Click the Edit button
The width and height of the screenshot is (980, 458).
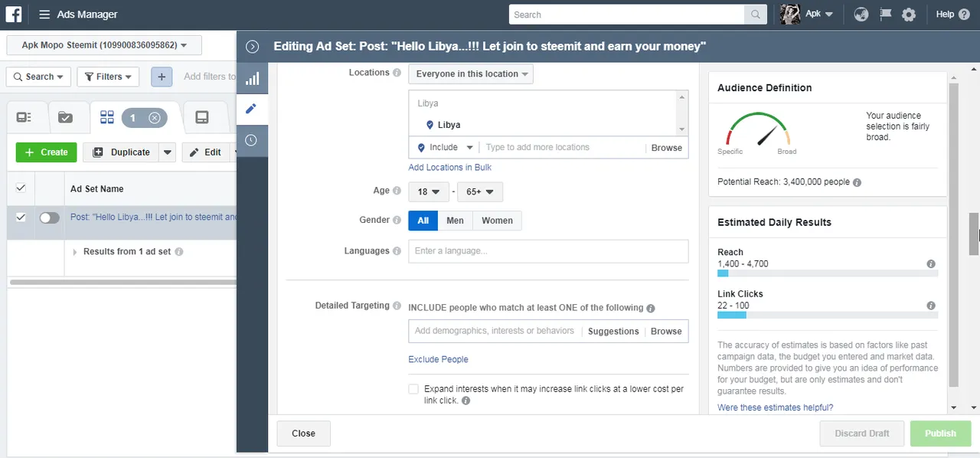point(206,152)
